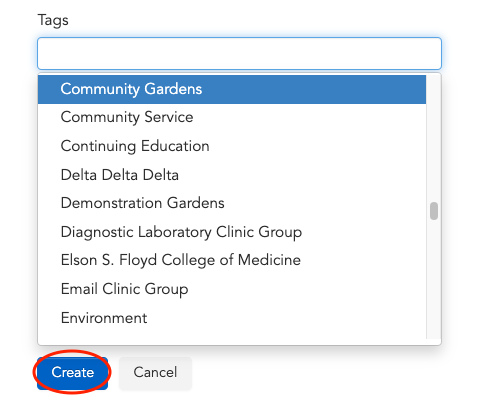Click scrollbar track above the thumb
This screenshot has width=478, height=405.
pos(434,138)
